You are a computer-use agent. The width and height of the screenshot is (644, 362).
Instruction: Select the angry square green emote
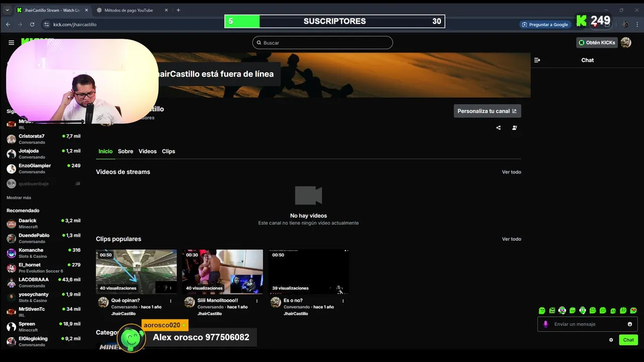click(x=552, y=311)
